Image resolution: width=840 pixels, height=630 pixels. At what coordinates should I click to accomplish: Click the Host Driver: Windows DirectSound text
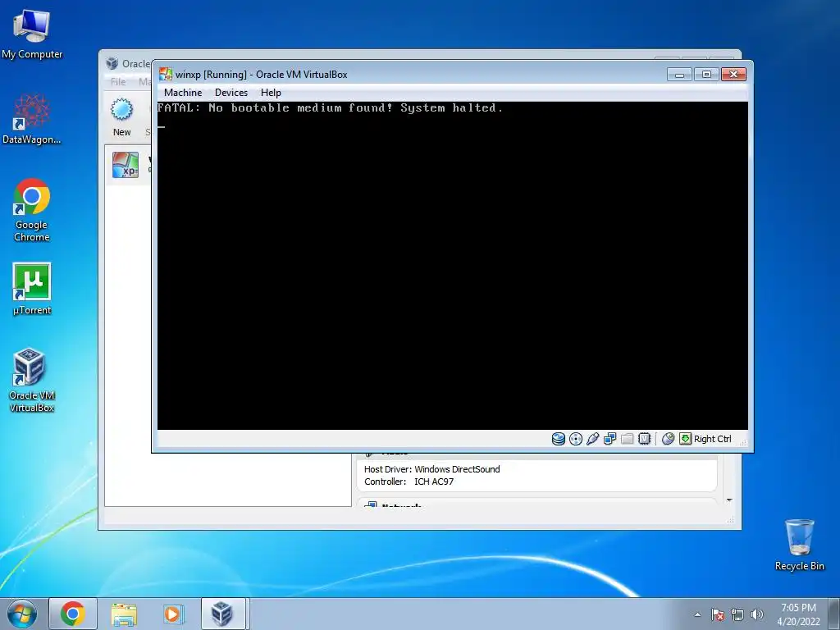click(431, 469)
